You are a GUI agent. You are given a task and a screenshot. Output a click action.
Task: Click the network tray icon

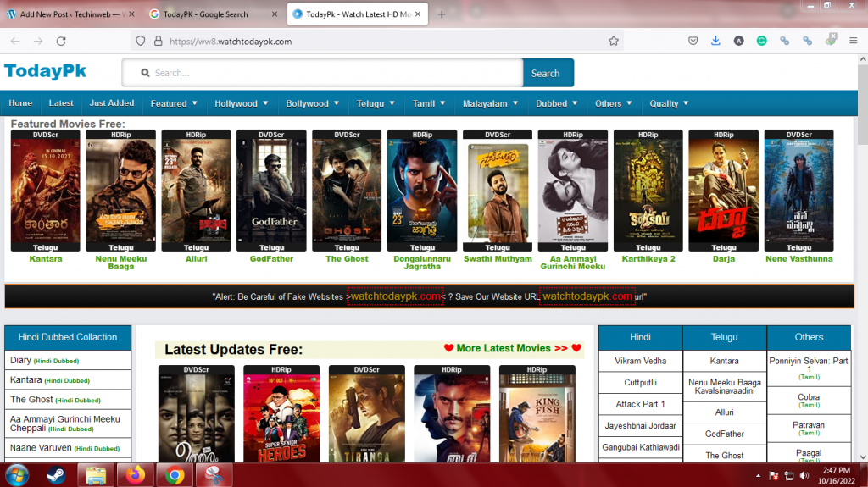point(789,476)
